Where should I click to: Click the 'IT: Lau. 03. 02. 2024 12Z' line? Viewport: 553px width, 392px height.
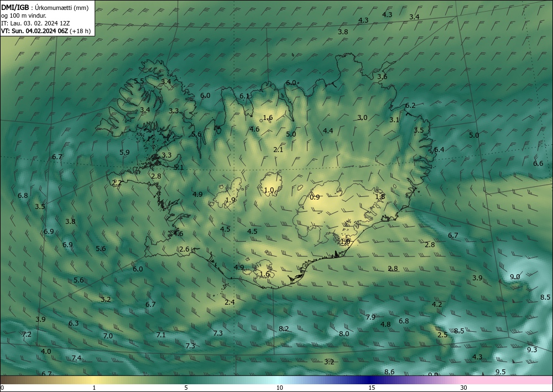(x=35, y=23)
